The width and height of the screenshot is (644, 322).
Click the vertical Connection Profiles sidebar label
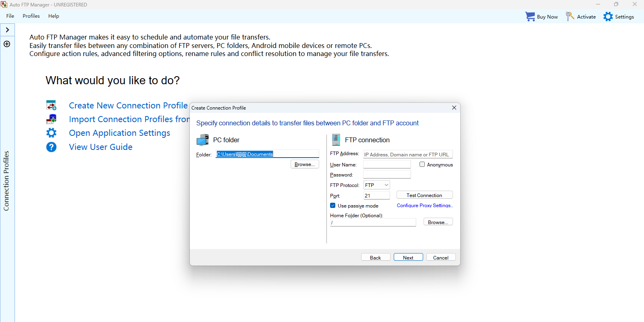[6, 181]
